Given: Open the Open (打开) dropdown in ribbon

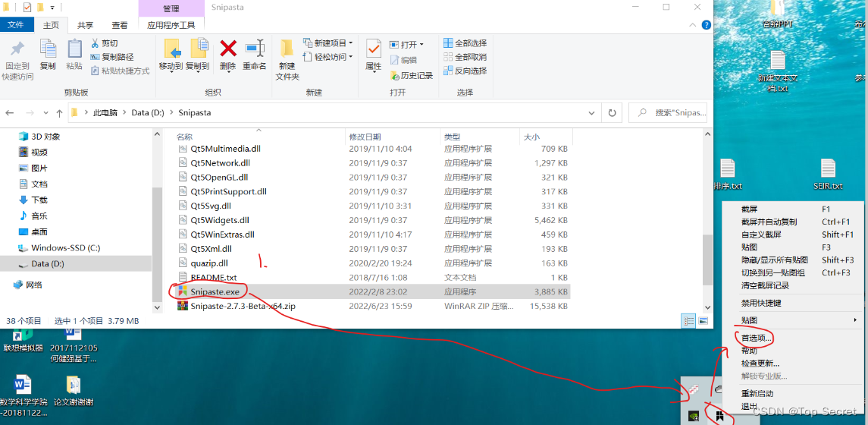Looking at the screenshot, I should click(x=421, y=44).
